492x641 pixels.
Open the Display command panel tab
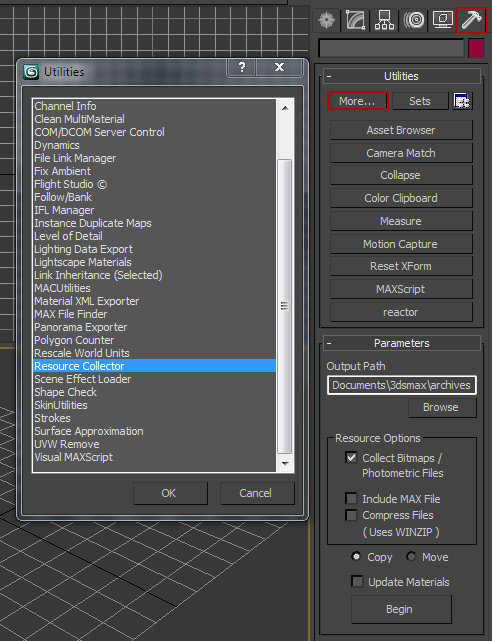coord(442,20)
